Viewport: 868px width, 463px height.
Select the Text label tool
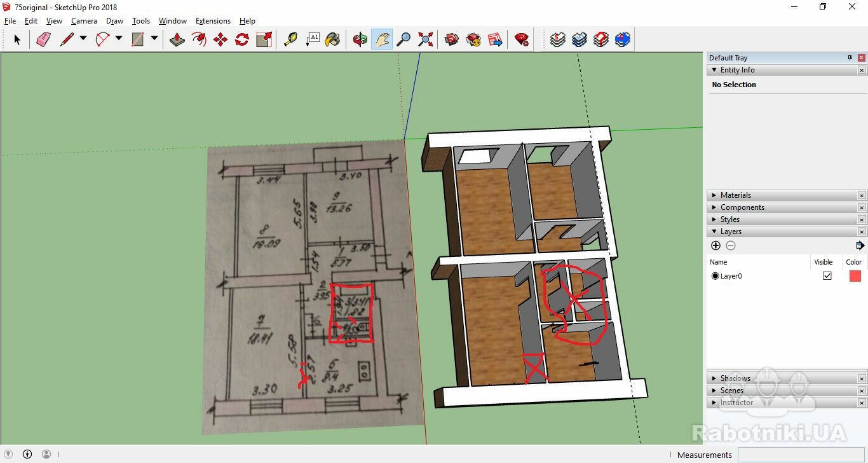[311, 39]
